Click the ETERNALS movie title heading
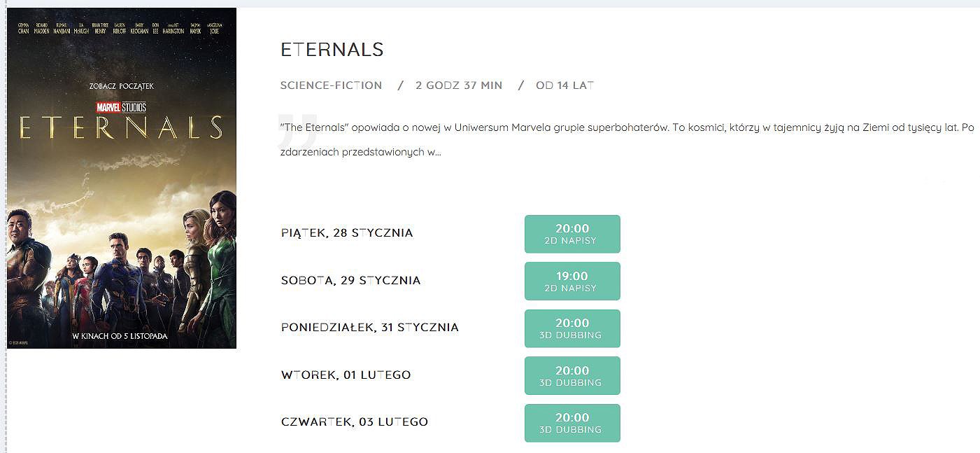The width and height of the screenshot is (980, 453). [332, 50]
